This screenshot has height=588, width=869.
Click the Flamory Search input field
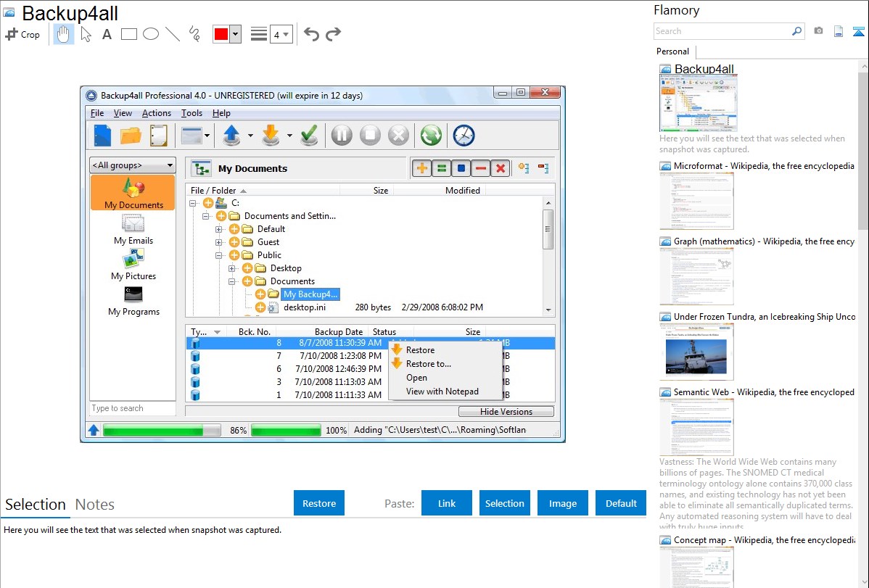coord(722,31)
